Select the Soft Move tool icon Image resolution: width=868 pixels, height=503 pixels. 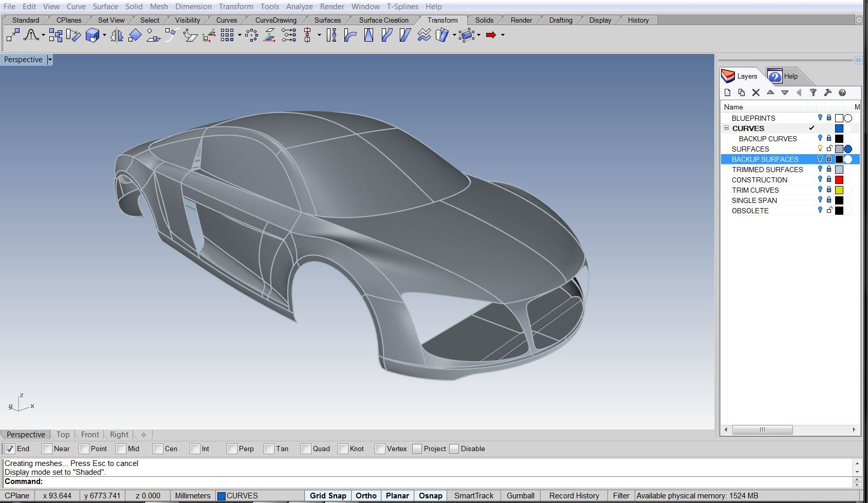[31, 35]
